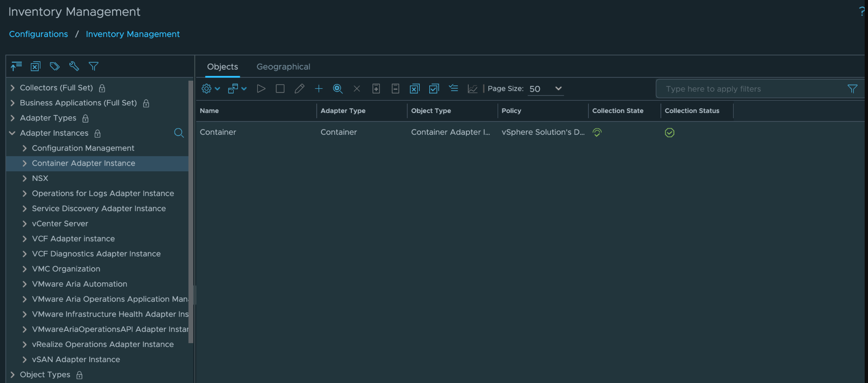Screen dimensions: 868x383
Task: Expand the vCenter Server tree node
Action: (x=25, y=224)
